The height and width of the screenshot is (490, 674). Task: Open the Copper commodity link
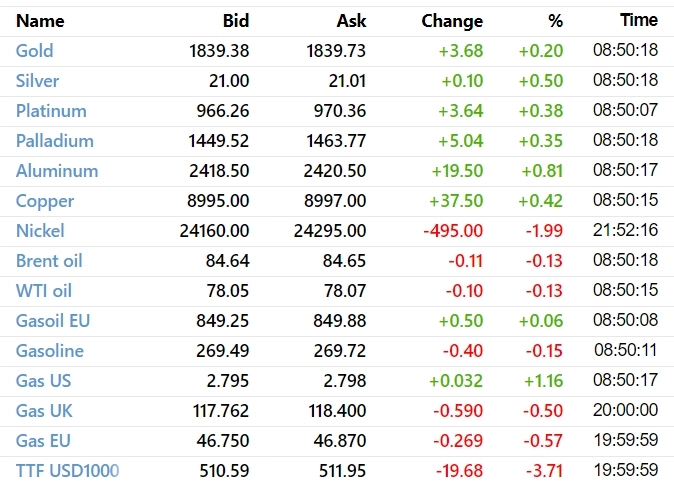[45, 201]
